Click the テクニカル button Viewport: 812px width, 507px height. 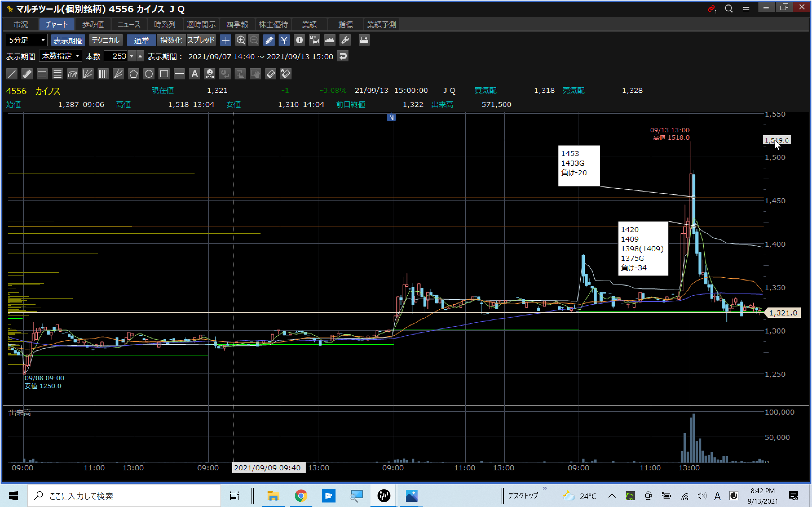pyautogui.click(x=105, y=40)
